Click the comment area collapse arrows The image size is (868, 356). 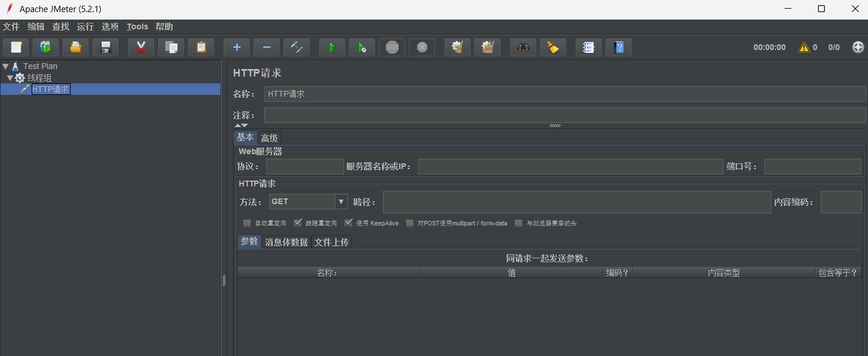click(241, 125)
